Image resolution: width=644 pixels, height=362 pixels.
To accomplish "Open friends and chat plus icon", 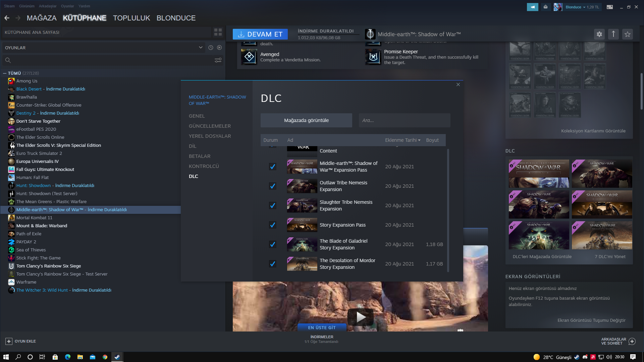I will 632,341.
